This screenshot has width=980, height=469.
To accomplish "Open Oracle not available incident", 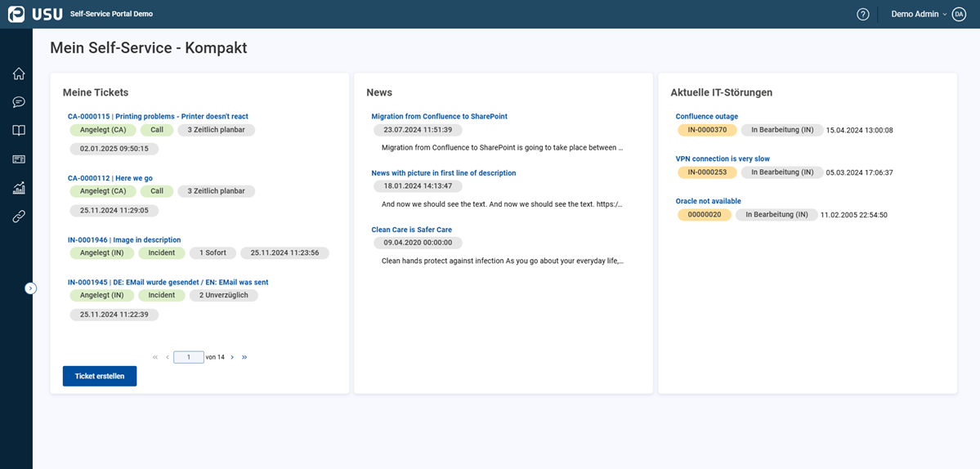I will click(x=708, y=201).
